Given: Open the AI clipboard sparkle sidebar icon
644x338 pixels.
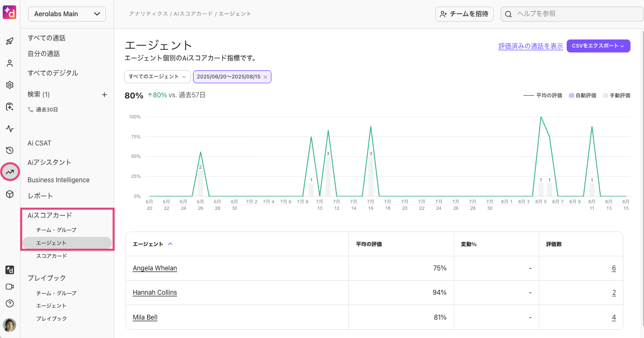Looking at the screenshot, I should (x=10, y=107).
